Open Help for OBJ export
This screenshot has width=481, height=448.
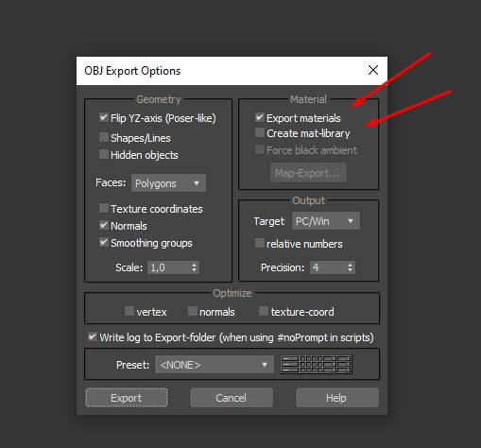336,398
